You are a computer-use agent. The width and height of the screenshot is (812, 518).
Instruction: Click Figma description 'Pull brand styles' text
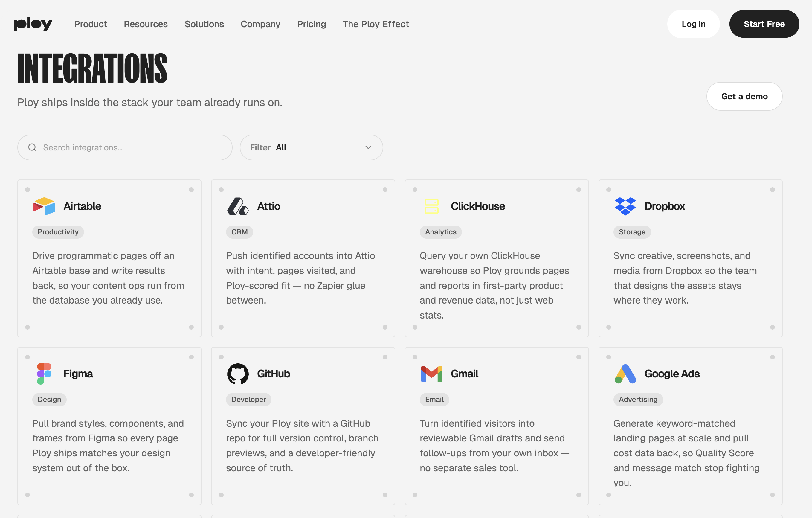click(108, 446)
